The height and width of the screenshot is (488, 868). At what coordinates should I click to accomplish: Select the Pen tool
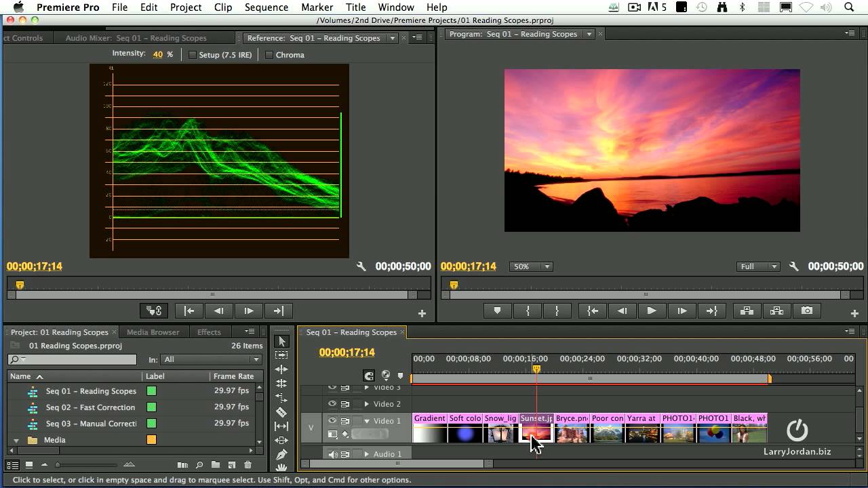pos(282,455)
